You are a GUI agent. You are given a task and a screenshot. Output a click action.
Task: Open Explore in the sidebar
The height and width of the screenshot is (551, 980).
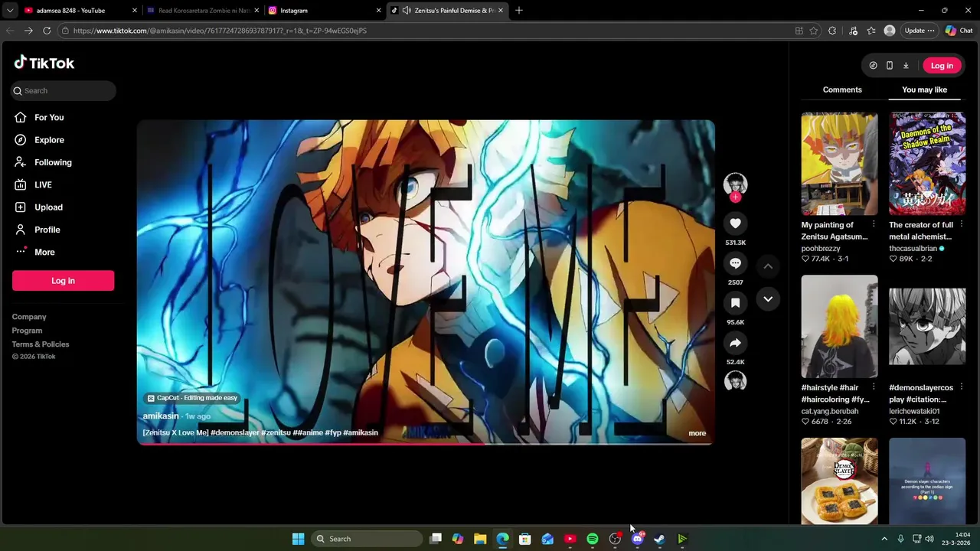pyautogui.click(x=49, y=140)
